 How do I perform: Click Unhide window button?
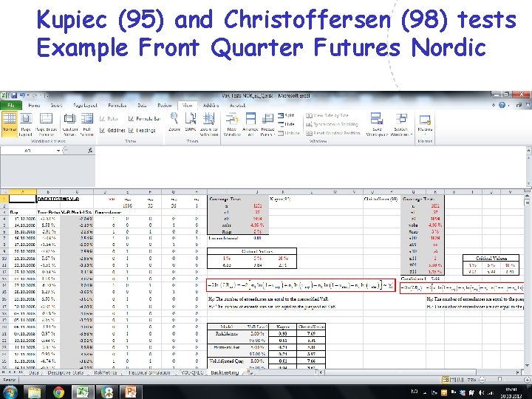click(x=289, y=133)
